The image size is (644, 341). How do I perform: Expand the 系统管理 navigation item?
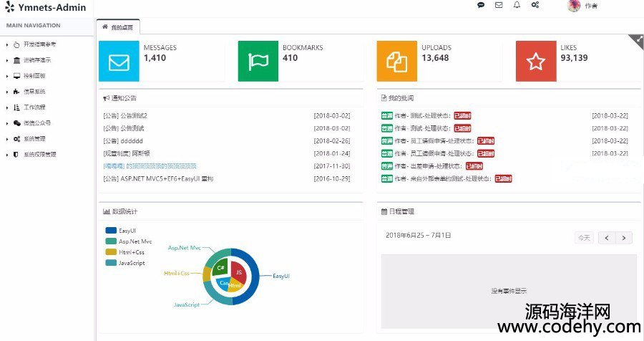pos(34,139)
